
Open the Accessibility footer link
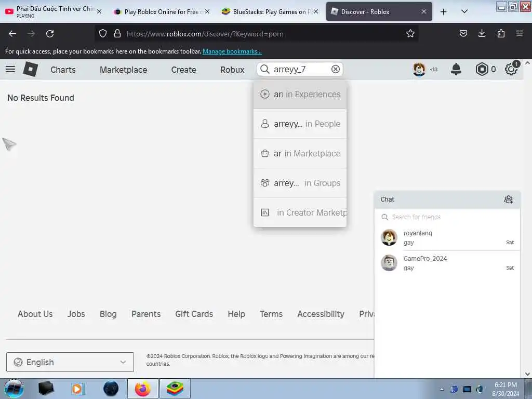(x=321, y=314)
